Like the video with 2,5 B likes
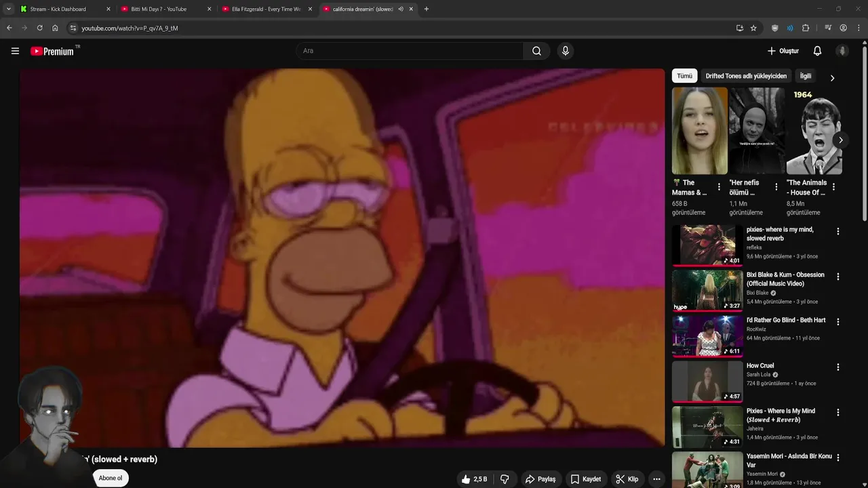The width and height of the screenshot is (868, 488). tap(474, 479)
